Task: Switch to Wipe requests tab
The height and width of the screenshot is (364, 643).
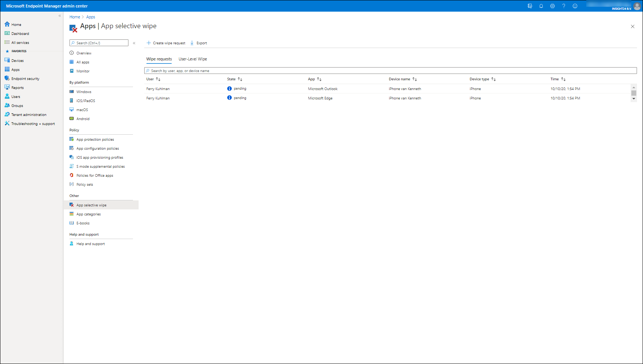Action: coord(159,59)
